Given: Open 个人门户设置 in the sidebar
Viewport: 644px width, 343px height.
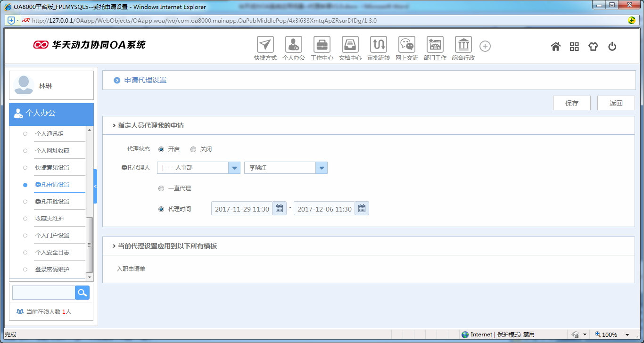Looking at the screenshot, I should [52, 236].
